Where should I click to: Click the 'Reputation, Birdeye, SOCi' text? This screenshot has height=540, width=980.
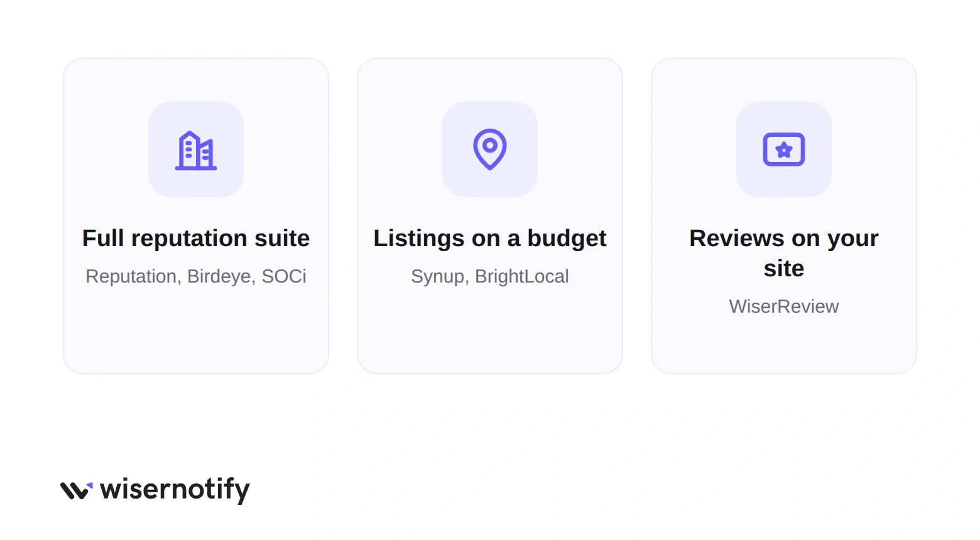coord(196,276)
